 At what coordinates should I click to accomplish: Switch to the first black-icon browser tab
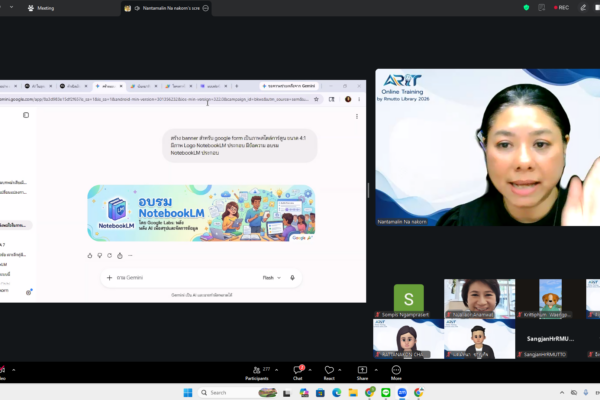point(37,86)
